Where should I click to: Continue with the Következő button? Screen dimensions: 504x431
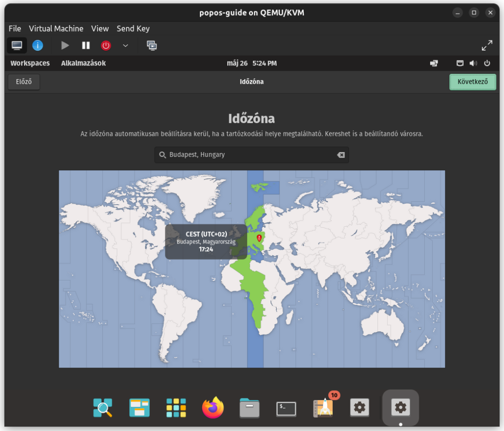click(472, 82)
